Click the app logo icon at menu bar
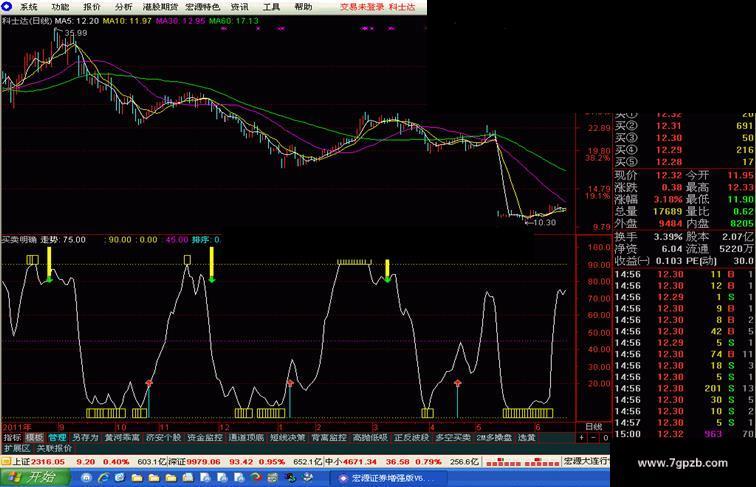 coord(7,7)
